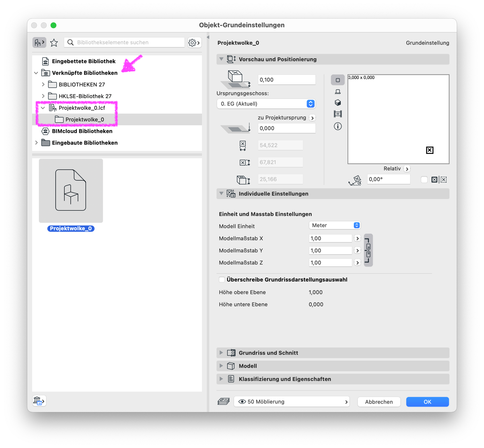
Task: Toggle linked model scale chain icon
Action: click(x=368, y=250)
